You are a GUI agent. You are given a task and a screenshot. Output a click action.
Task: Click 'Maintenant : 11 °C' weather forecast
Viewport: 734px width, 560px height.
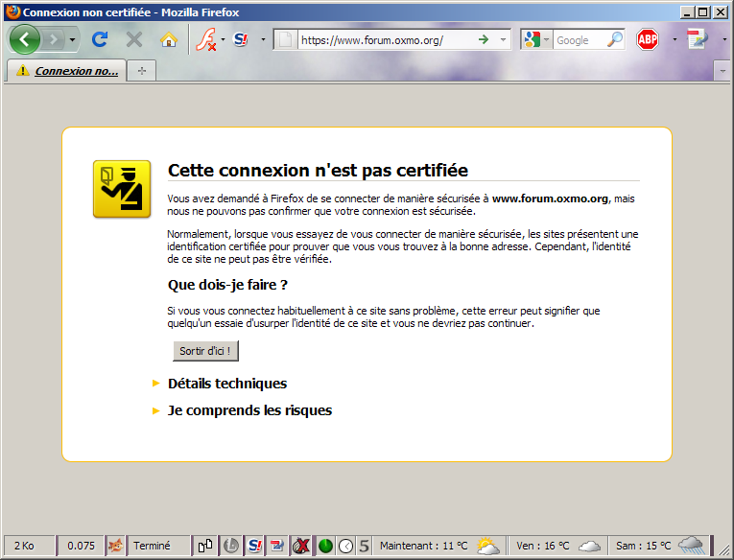point(424,546)
